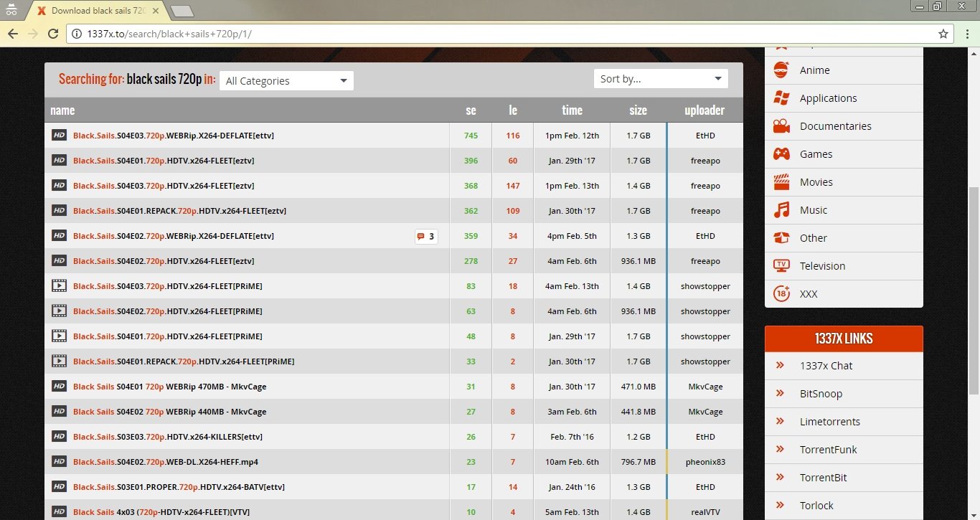Bookmark this page with the star icon

pyautogui.click(x=943, y=34)
